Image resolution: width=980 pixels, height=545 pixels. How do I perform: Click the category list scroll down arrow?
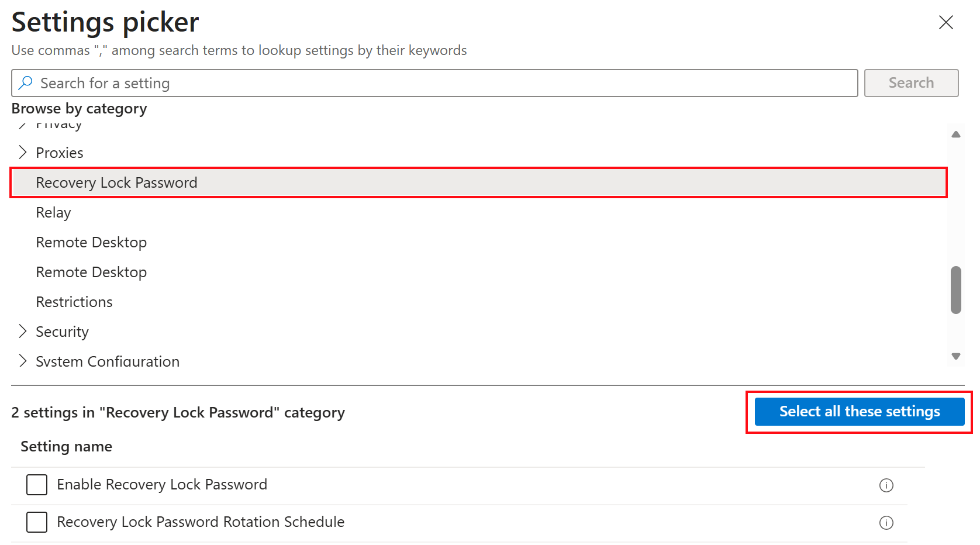956,356
